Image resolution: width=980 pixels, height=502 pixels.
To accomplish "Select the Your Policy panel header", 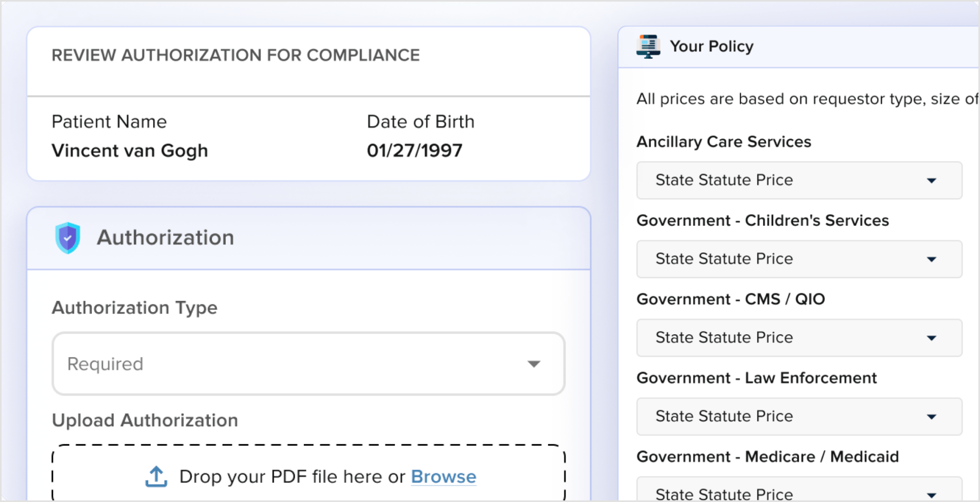I will [x=712, y=46].
